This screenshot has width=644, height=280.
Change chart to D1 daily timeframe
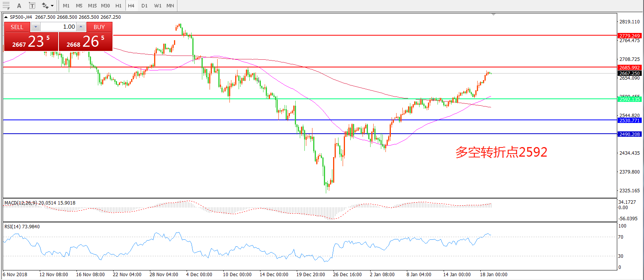tap(144, 6)
